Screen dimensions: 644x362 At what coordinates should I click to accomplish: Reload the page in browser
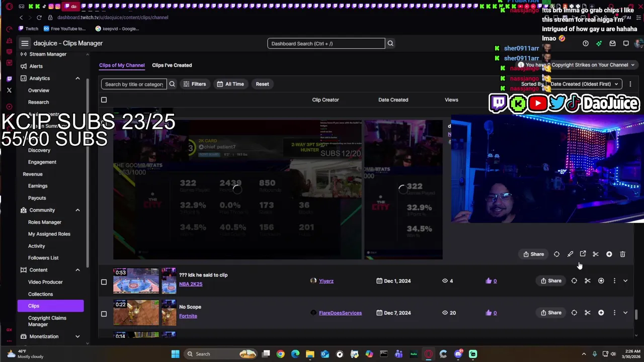40,18
